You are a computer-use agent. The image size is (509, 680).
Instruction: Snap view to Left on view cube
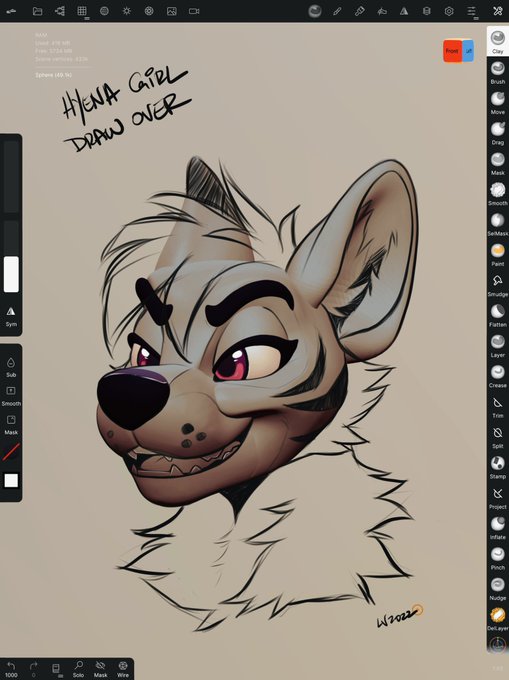(x=468, y=51)
